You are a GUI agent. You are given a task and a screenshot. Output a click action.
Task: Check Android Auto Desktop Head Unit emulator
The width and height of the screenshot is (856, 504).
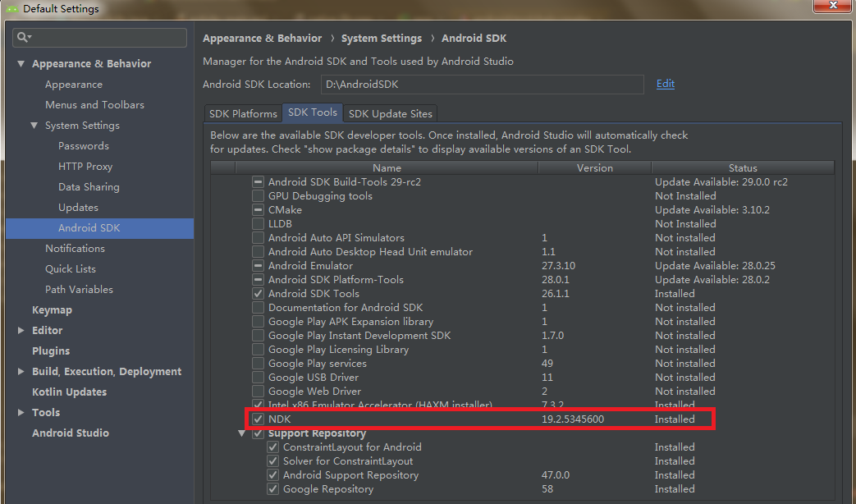click(259, 252)
